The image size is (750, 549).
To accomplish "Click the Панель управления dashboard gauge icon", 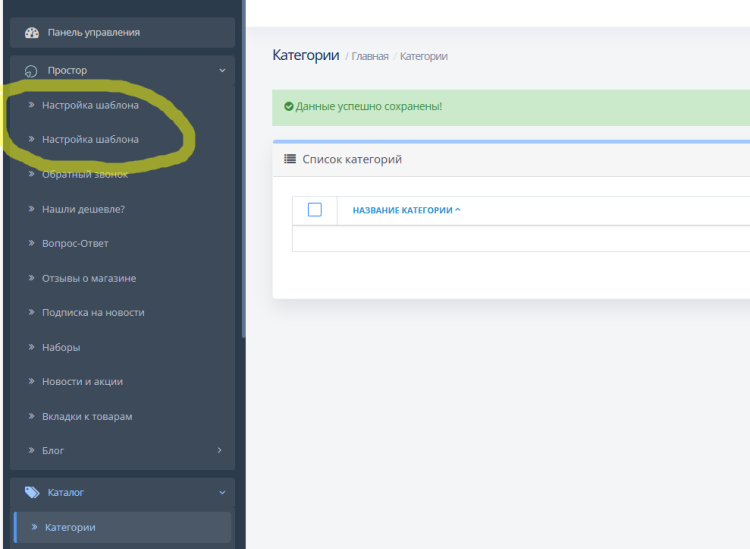I will pos(31,33).
